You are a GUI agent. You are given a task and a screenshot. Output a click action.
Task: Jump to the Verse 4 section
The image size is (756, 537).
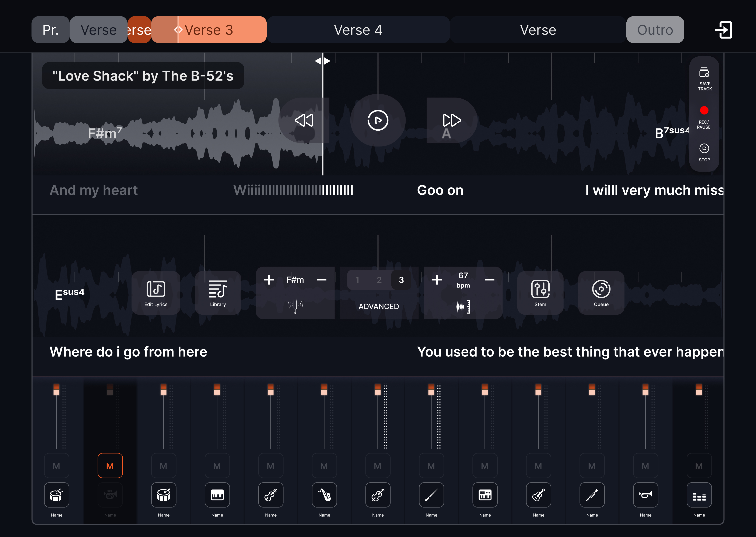tap(358, 30)
